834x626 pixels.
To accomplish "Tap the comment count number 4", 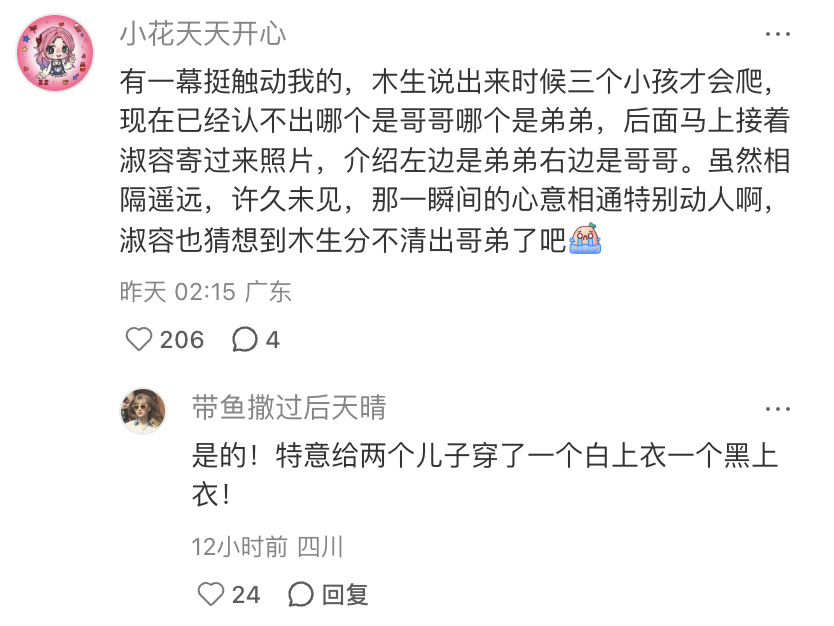I will pyautogui.click(x=272, y=340).
